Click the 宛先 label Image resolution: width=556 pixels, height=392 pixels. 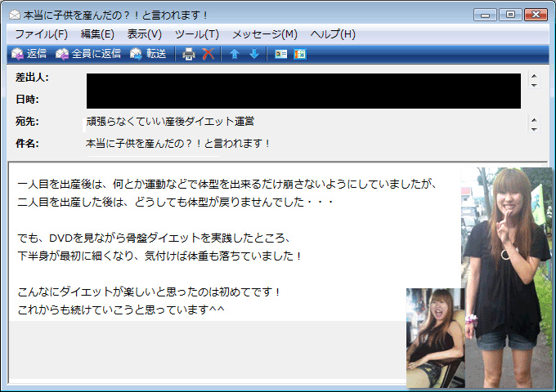point(27,122)
